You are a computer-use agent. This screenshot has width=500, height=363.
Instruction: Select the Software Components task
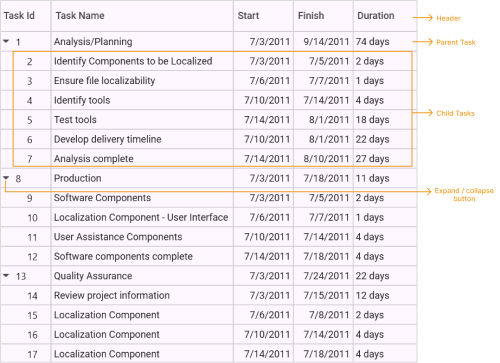pyautogui.click(x=102, y=198)
